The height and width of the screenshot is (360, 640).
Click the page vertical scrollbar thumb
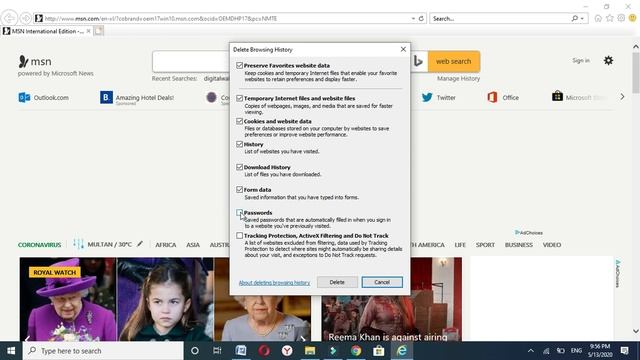636,72
